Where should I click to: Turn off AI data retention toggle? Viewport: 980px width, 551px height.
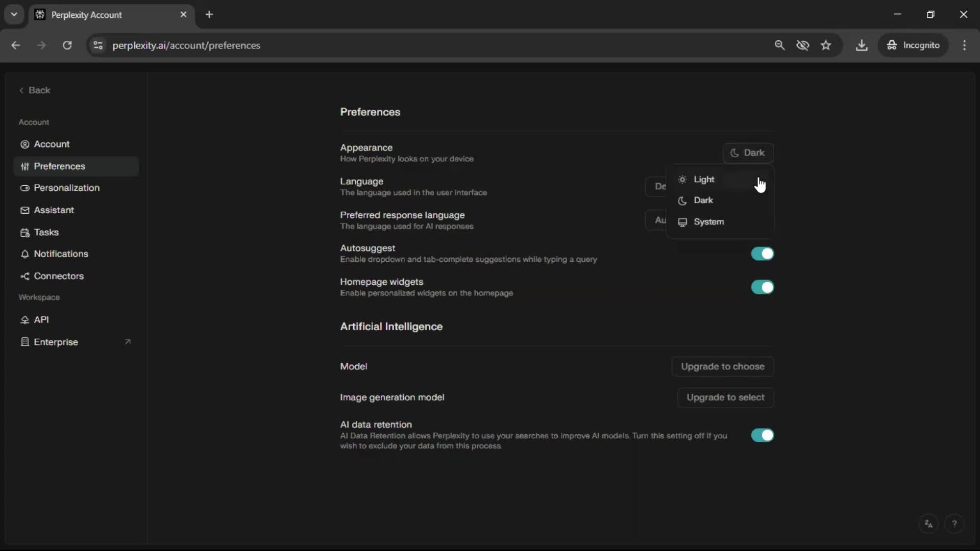point(762,435)
